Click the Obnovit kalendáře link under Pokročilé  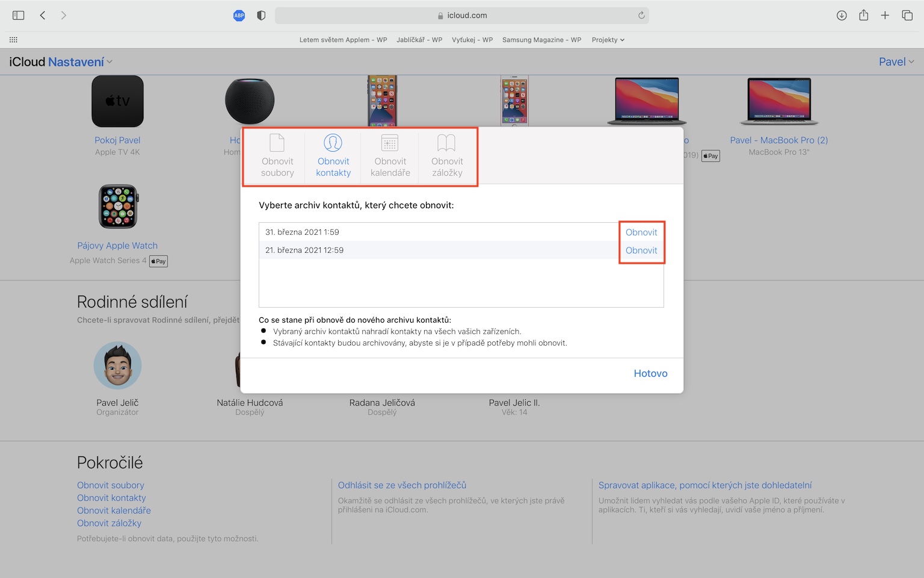coord(114,511)
